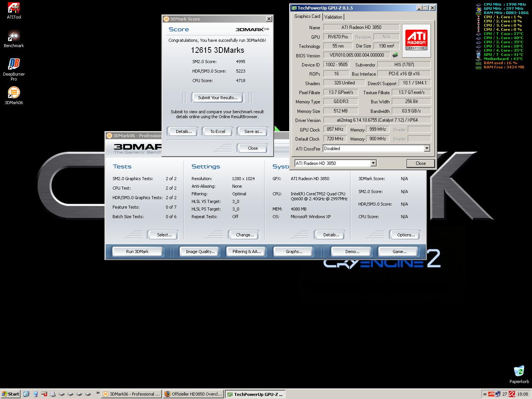Click the Game button
This screenshot has width=532, height=399.
[399, 252]
